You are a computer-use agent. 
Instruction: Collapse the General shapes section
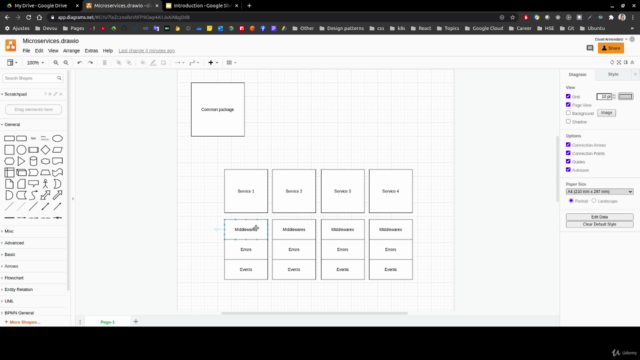click(x=12, y=124)
